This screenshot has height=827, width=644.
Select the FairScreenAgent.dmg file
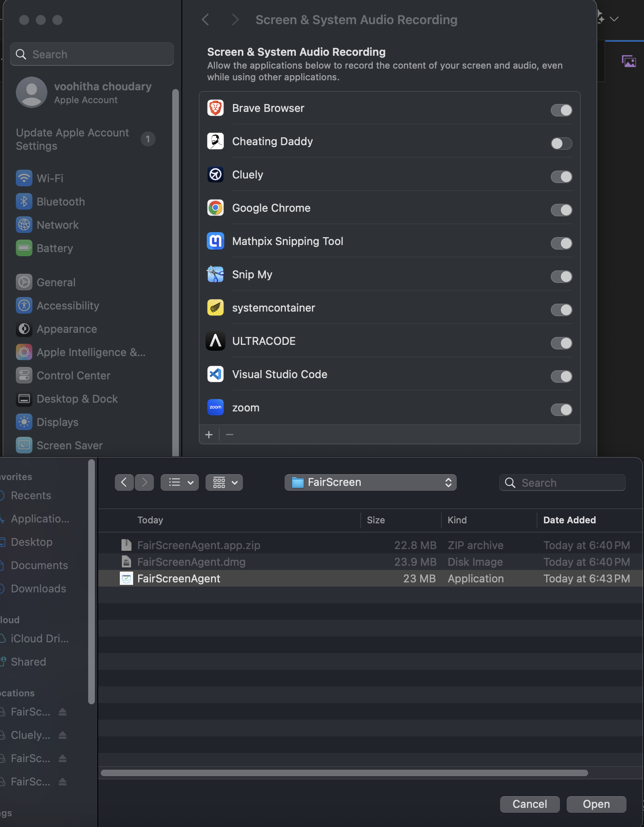(x=370, y=562)
